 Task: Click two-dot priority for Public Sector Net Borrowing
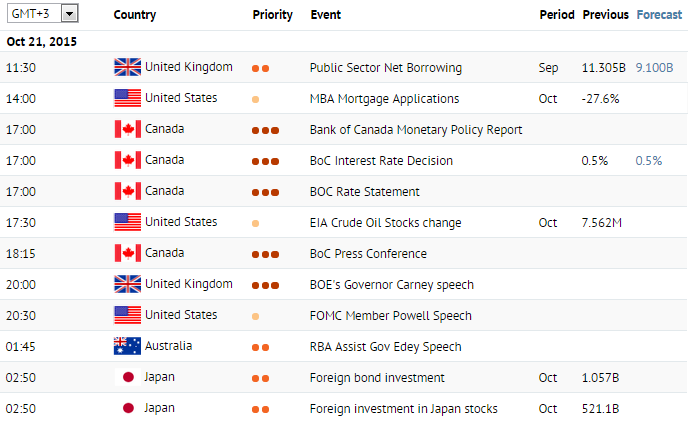point(261,68)
